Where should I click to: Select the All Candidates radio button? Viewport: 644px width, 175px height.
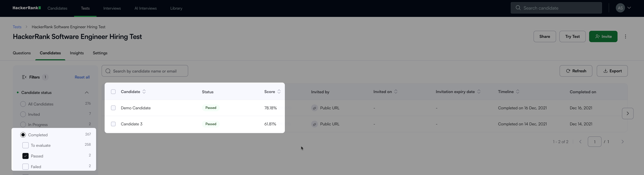23,104
